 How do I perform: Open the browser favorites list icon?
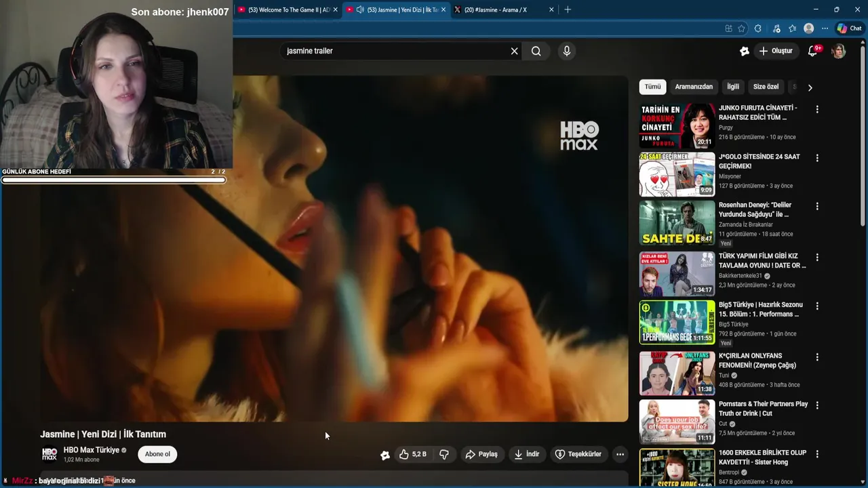[792, 28]
